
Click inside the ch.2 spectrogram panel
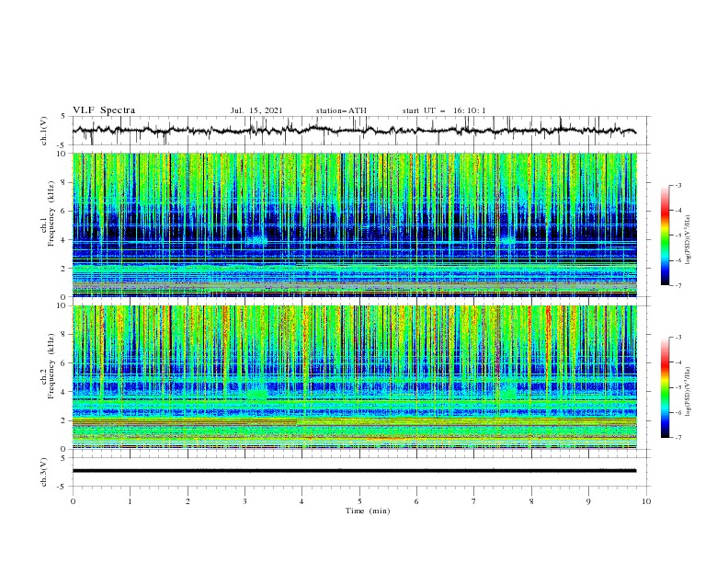355,377
